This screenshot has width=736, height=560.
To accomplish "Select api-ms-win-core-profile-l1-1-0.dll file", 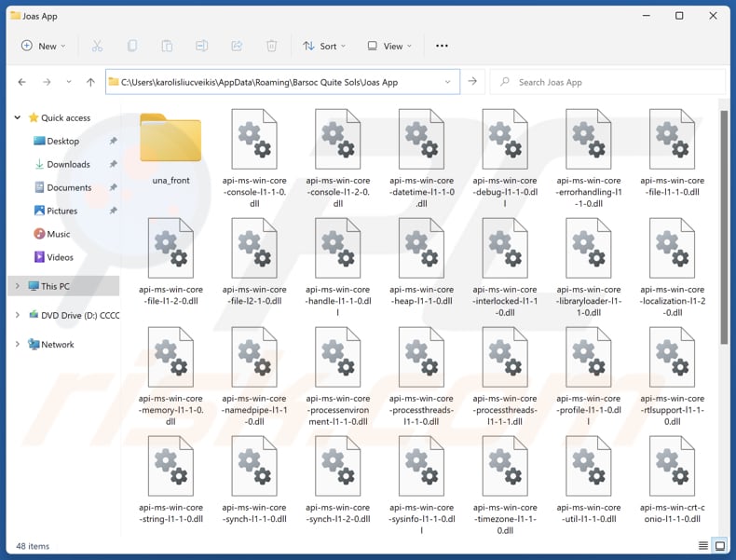I will coord(589,376).
